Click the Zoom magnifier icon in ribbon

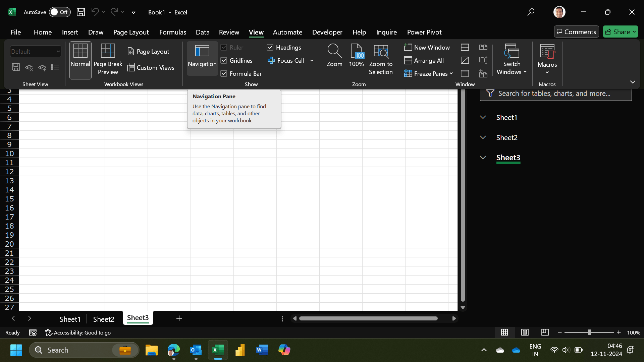334,51
